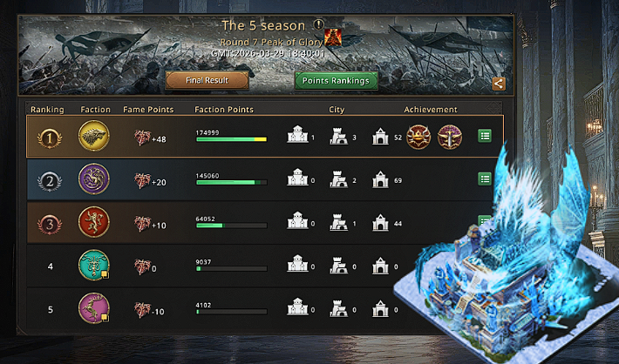Click the second achievement sword medal
Viewport: 619px width, 364px height.
(x=450, y=137)
